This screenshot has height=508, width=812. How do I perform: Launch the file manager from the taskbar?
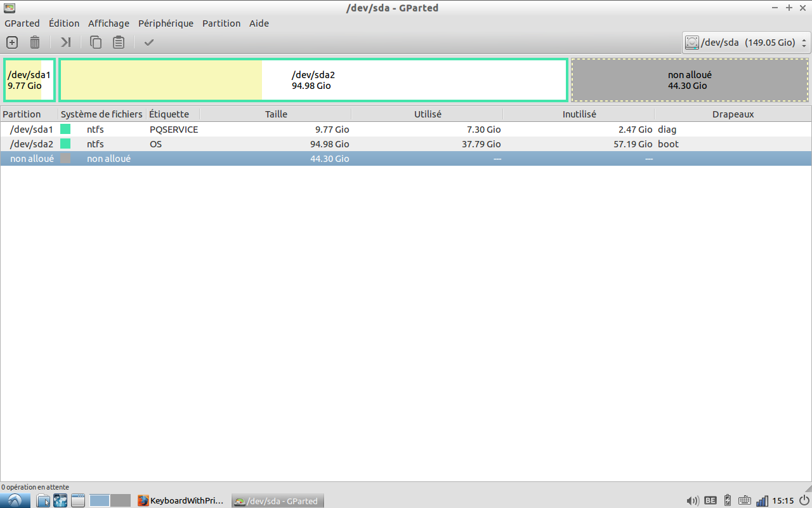tap(43, 500)
